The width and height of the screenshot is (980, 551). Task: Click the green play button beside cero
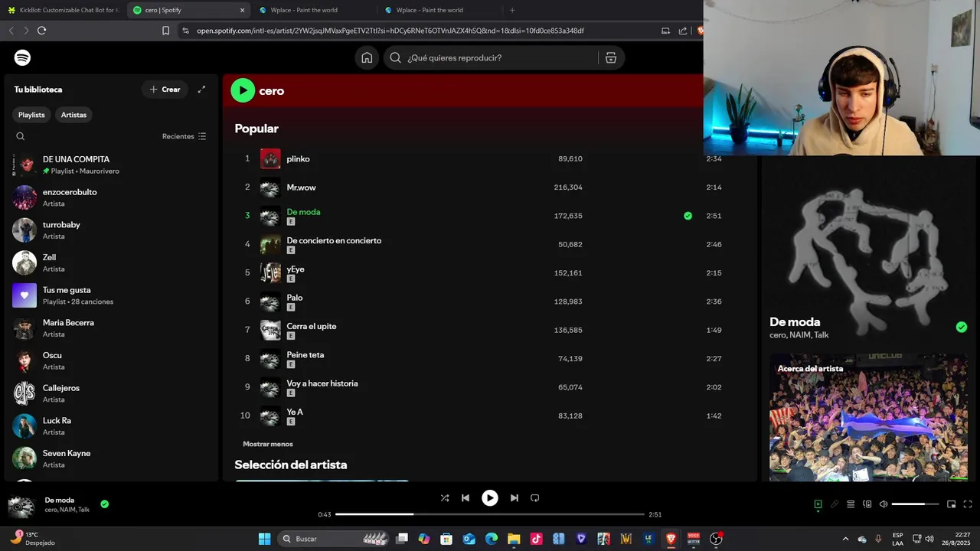point(243,90)
